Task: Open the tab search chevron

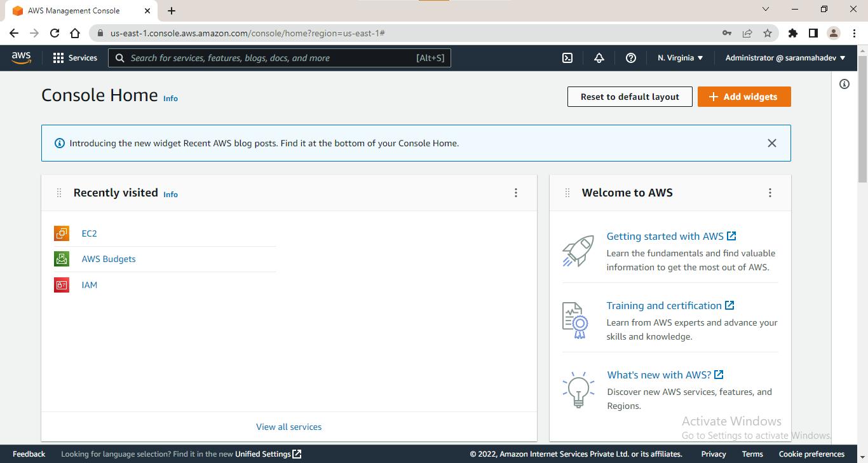Action: click(x=766, y=10)
